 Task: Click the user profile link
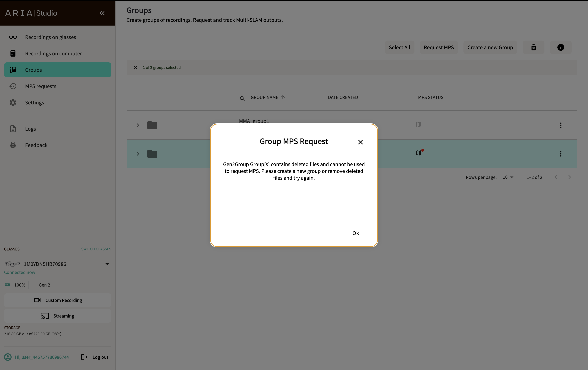pyautogui.click(x=37, y=357)
